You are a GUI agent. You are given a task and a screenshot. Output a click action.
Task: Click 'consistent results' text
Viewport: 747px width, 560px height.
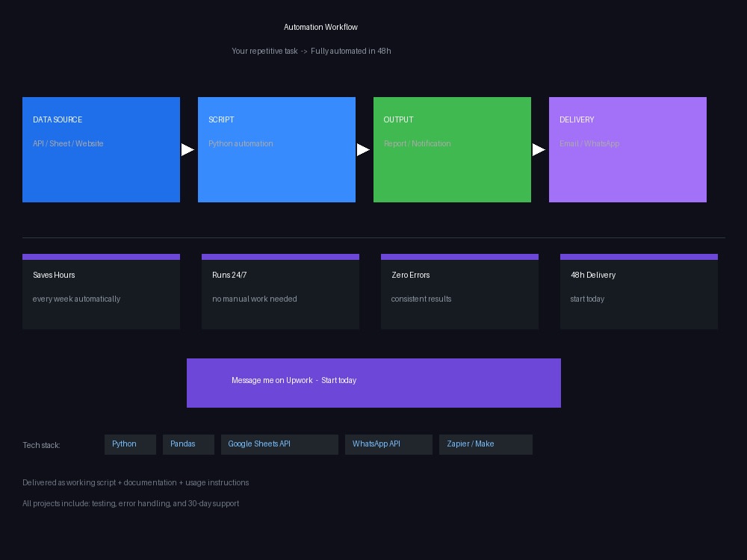[421, 299]
